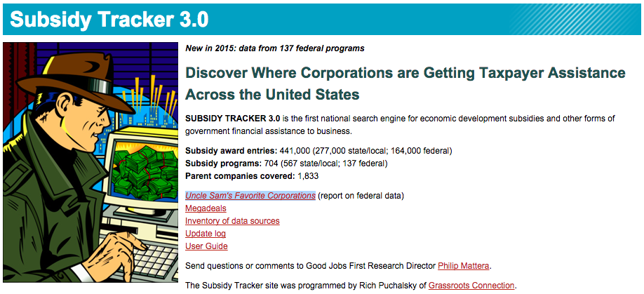Image resolution: width=644 pixels, height=294 pixels.
Task: Click the Philip Mattera contact link
Action: point(464,266)
